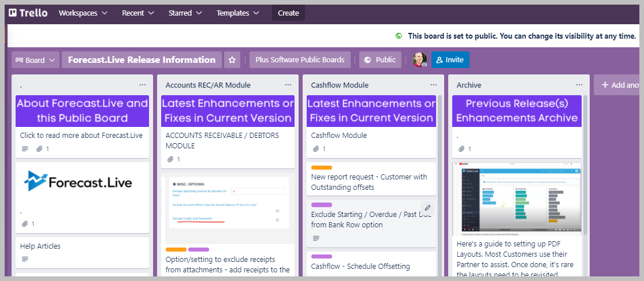Expand the Templates dropdown
The width and height of the screenshot is (644, 281).
(x=238, y=13)
